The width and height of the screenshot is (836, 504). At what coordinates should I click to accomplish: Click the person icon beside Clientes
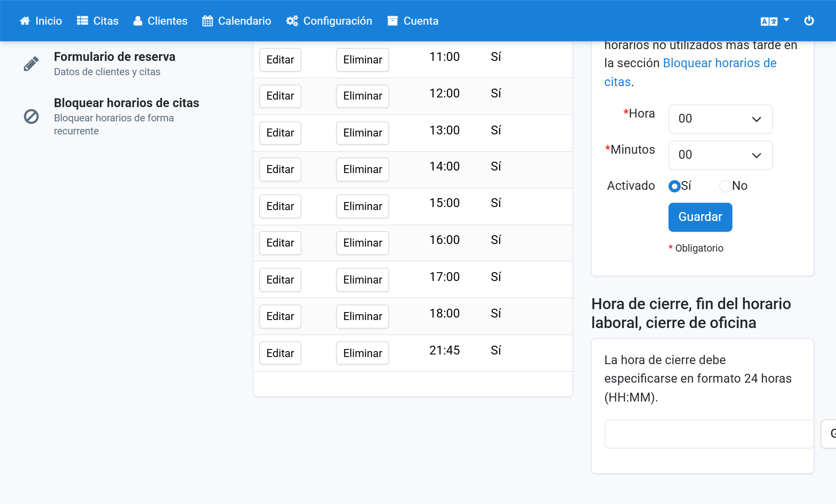point(138,21)
